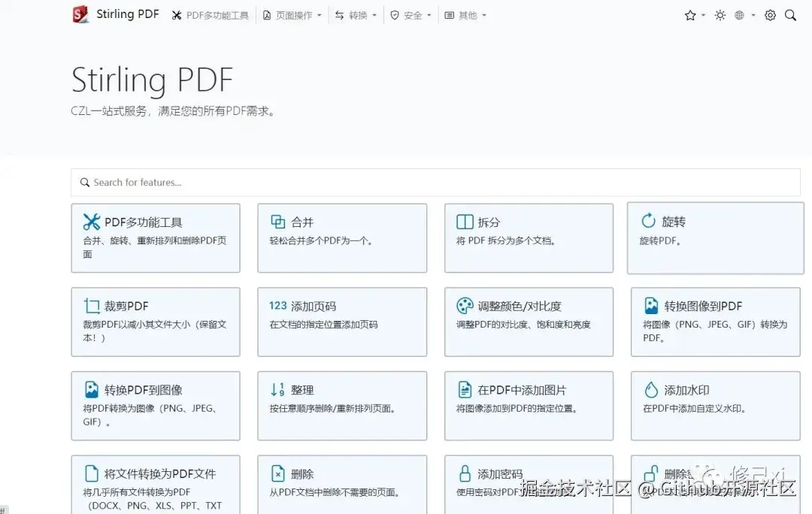
Task: Click the large Stirling PDF heading
Action: click(x=152, y=80)
